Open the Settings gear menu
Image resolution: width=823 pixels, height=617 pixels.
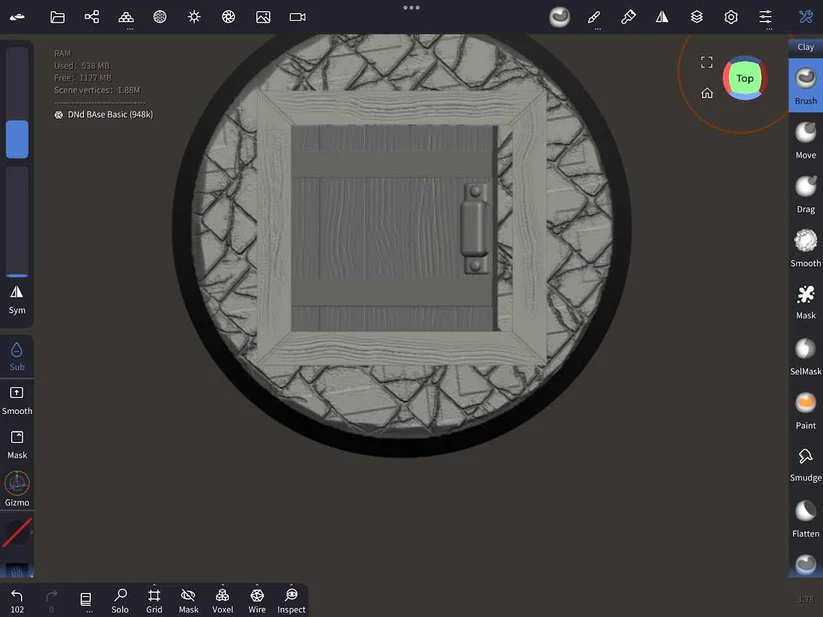tap(731, 17)
